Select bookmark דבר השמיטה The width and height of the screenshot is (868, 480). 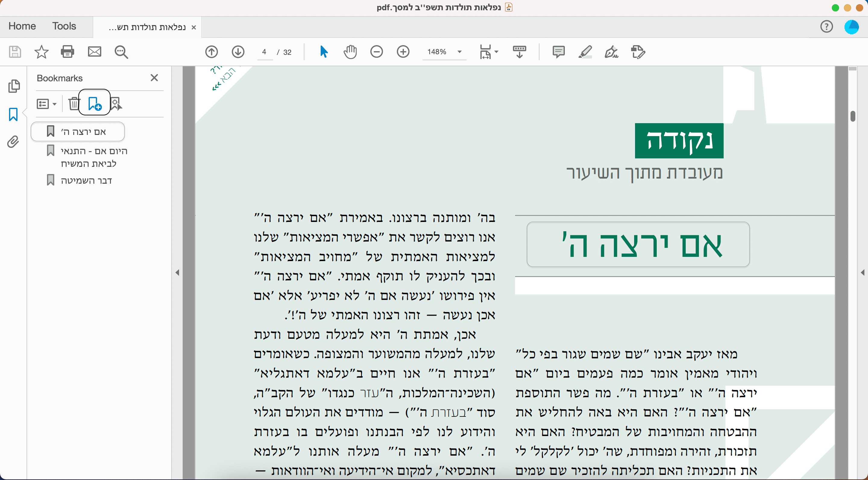86,180
